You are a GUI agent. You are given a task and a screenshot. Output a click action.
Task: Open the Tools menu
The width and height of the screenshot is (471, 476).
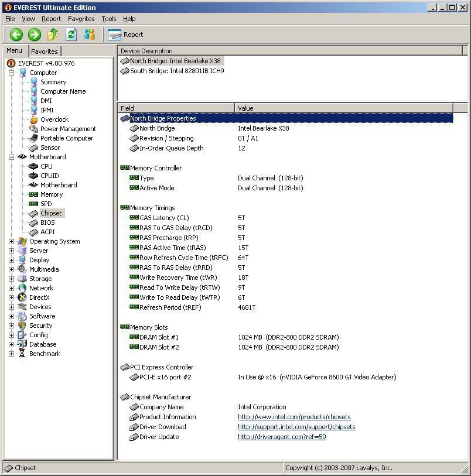click(109, 19)
